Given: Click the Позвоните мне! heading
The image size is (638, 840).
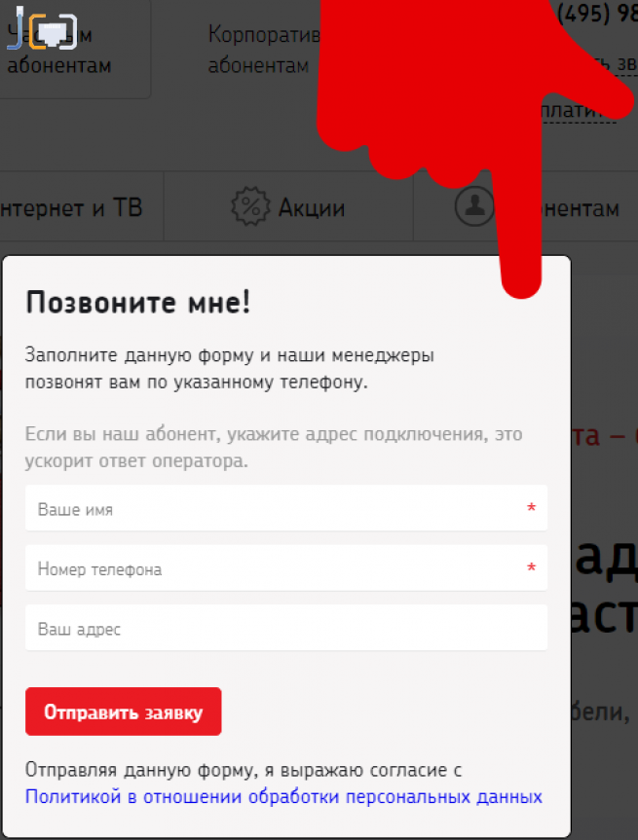Looking at the screenshot, I should [138, 302].
